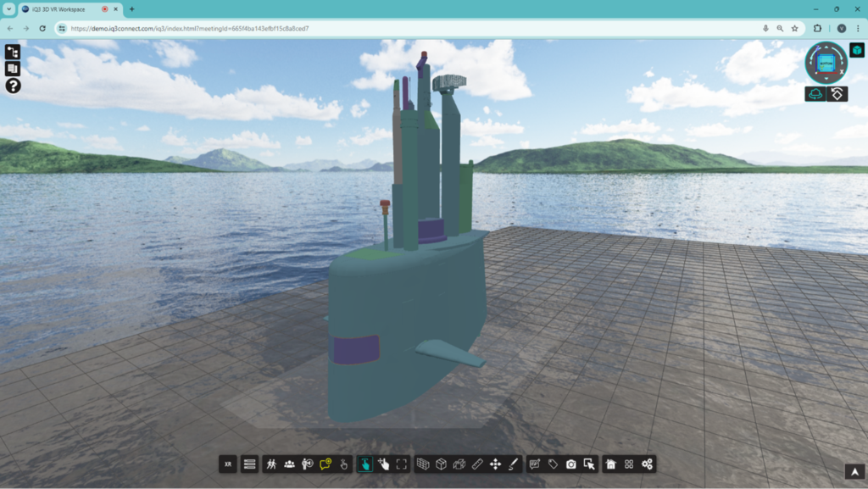868x489 pixels.
Task: Activate the fullscreen frame icon
Action: [x=402, y=464]
